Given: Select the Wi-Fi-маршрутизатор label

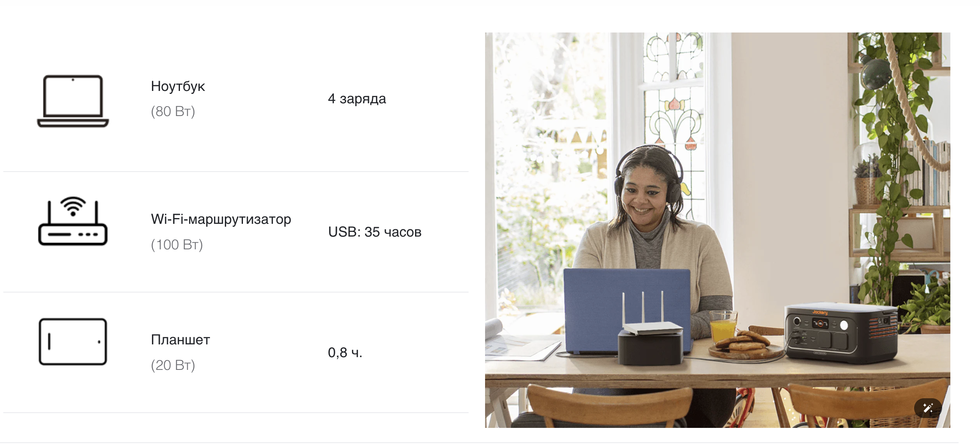Looking at the screenshot, I should click(x=221, y=219).
